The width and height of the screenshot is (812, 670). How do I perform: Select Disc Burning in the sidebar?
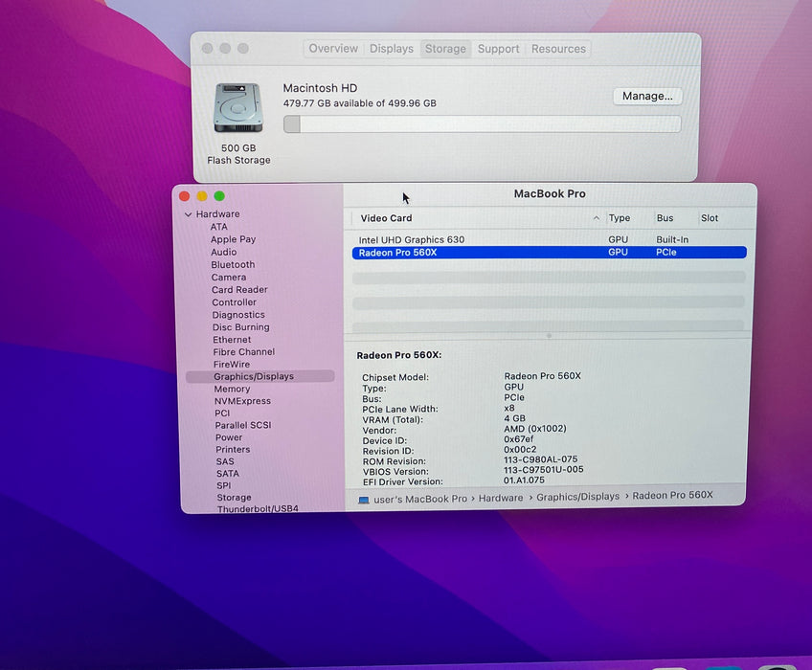point(240,327)
